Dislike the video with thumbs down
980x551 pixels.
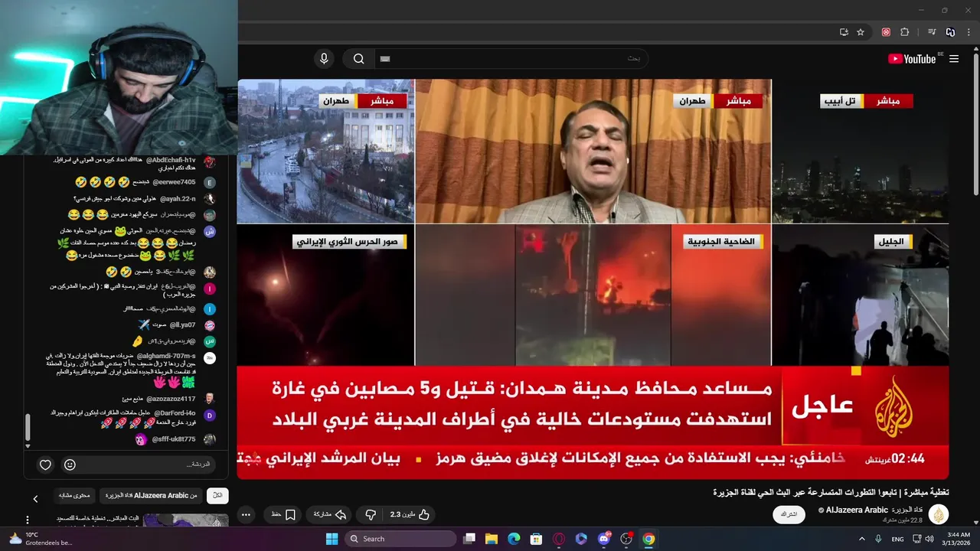tap(371, 514)
